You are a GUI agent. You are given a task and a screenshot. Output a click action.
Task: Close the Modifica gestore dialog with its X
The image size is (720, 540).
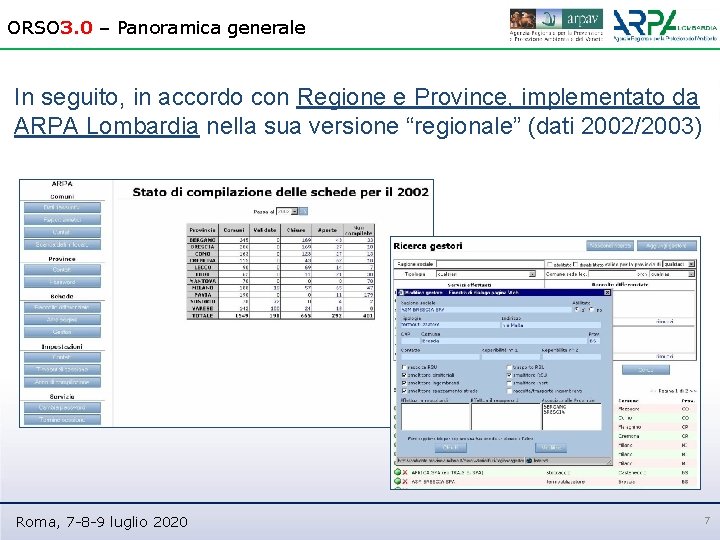point(607,292)
